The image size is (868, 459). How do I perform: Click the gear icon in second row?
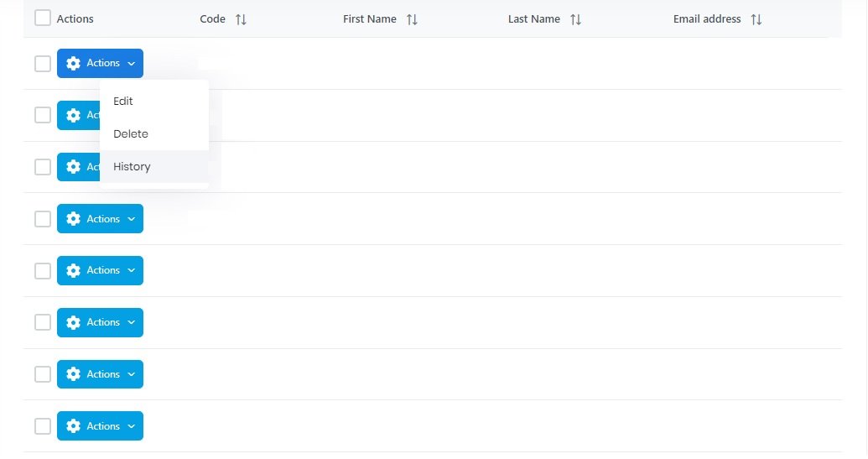[73, 116]
